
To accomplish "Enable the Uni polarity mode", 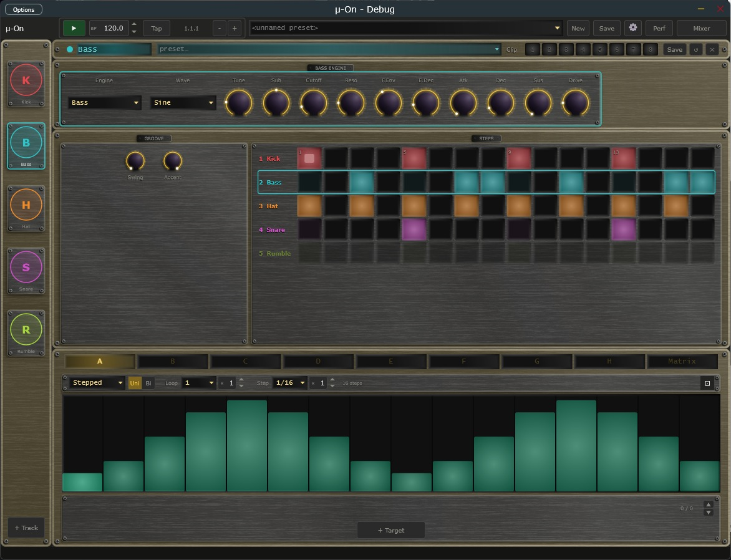I will pos(134,384).
